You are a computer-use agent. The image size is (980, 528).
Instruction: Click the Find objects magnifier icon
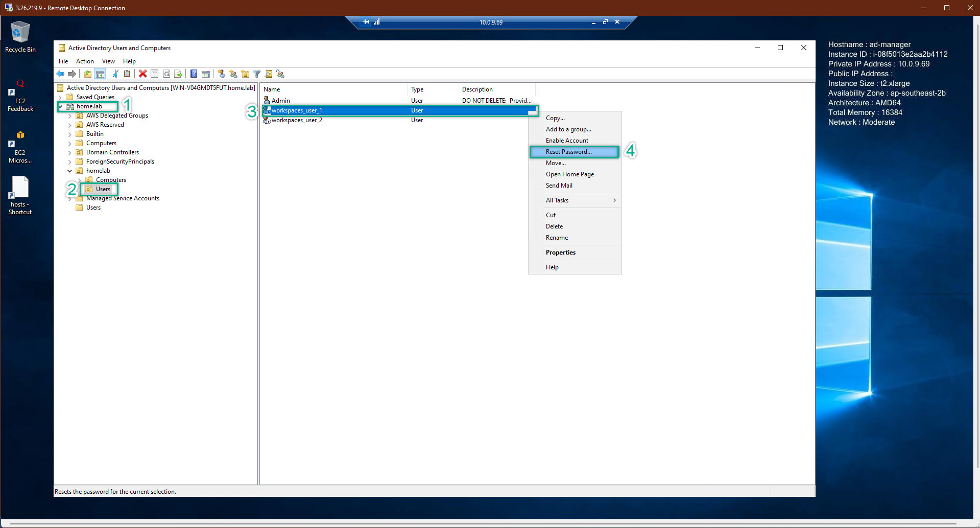click(269, 74)
